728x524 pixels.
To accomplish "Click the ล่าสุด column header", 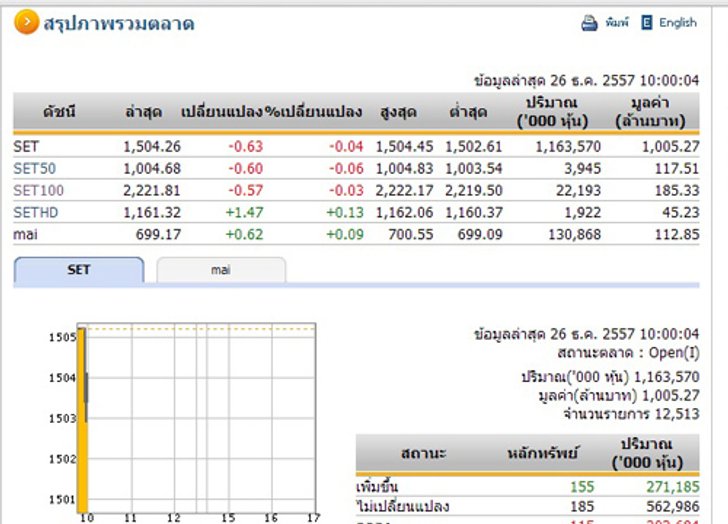I will (x=143, y=111).
